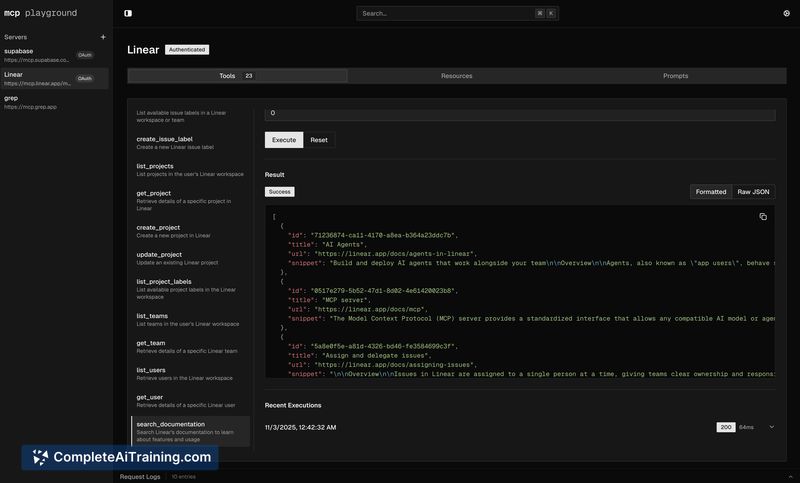Click the parameter input containing 0
The width and height of the screenshot is (800, 483).
519,113
